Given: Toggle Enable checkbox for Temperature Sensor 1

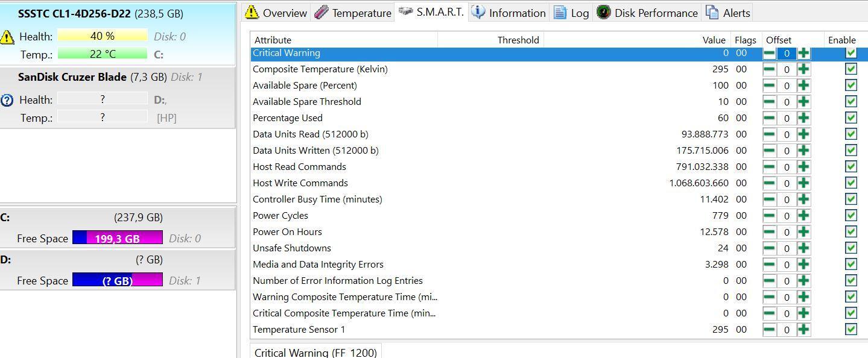Looking at the screenshot, I should 851,330.
